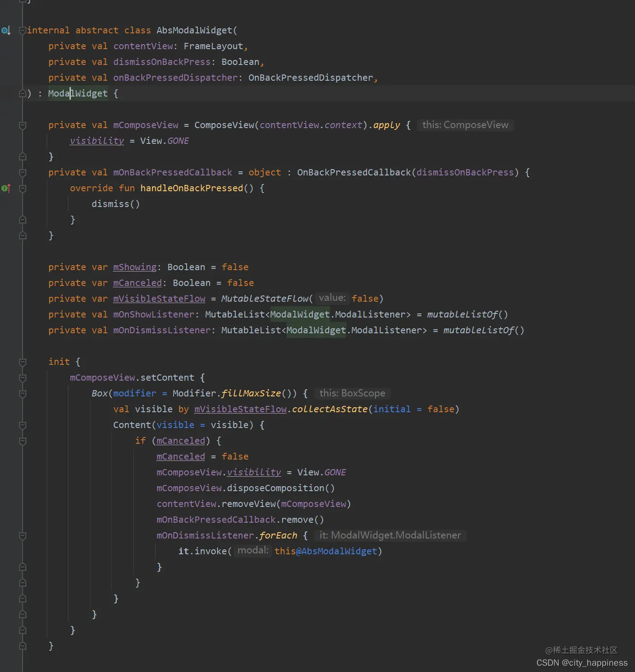Collapse the Box(modifier) block

coord(23,394)
